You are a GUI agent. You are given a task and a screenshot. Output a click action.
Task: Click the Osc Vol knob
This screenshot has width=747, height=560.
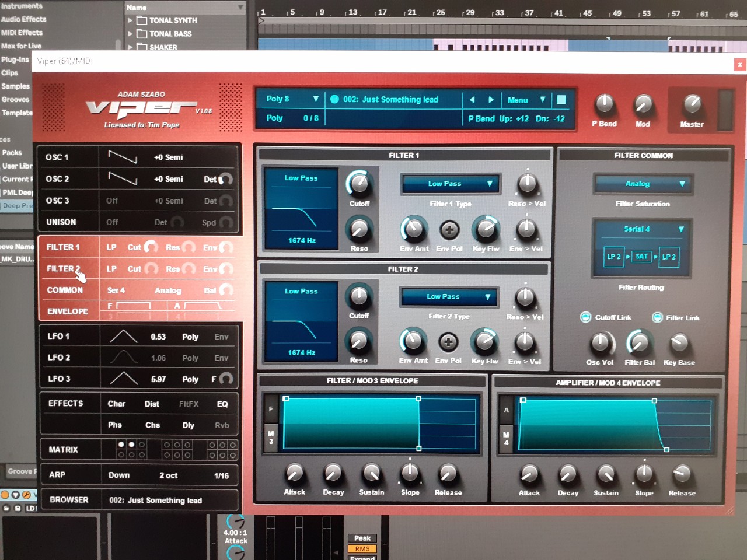click(x=599, y=344)
